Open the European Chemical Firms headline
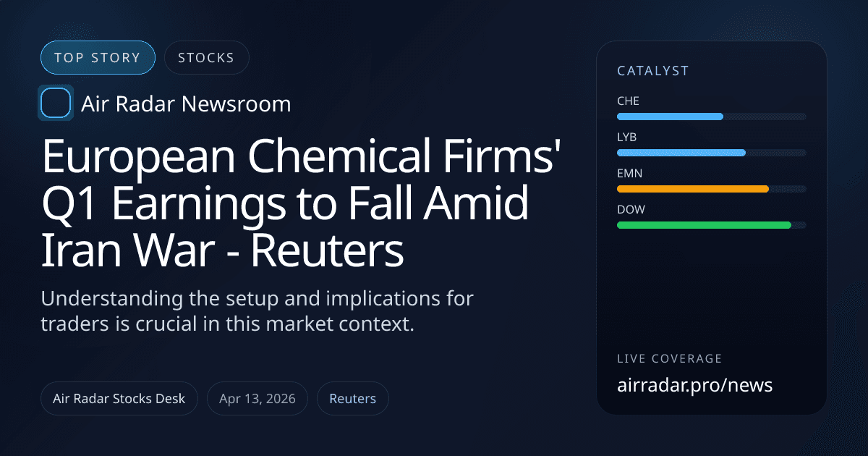This screenshot has width=868, height=456. tap(302, 203)
